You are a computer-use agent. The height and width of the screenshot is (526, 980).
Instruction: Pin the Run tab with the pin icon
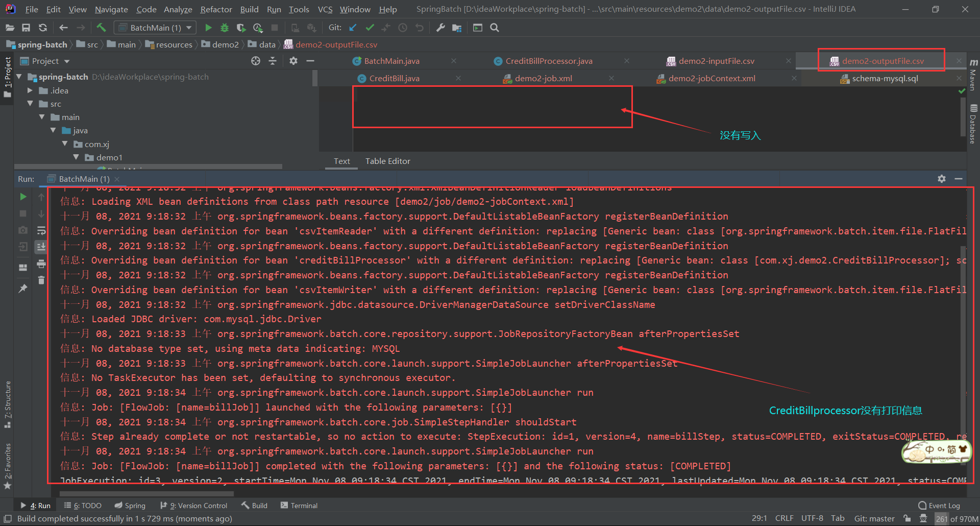22,288
